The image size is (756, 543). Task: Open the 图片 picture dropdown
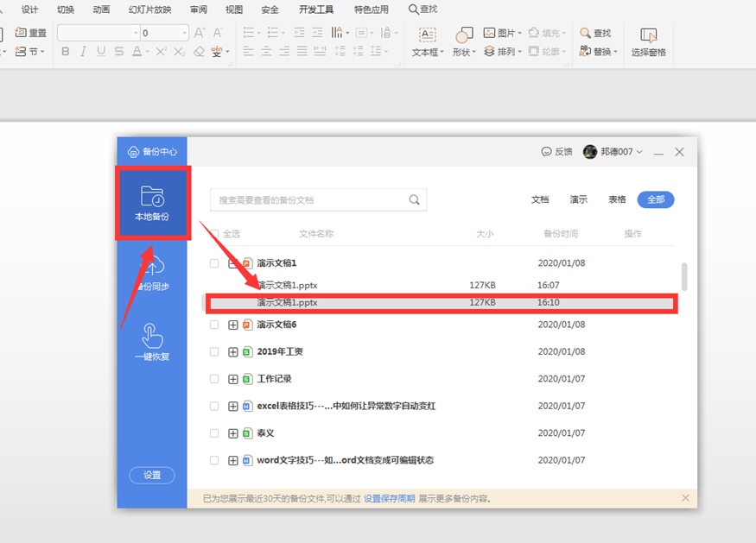click(x=519, y=33)
